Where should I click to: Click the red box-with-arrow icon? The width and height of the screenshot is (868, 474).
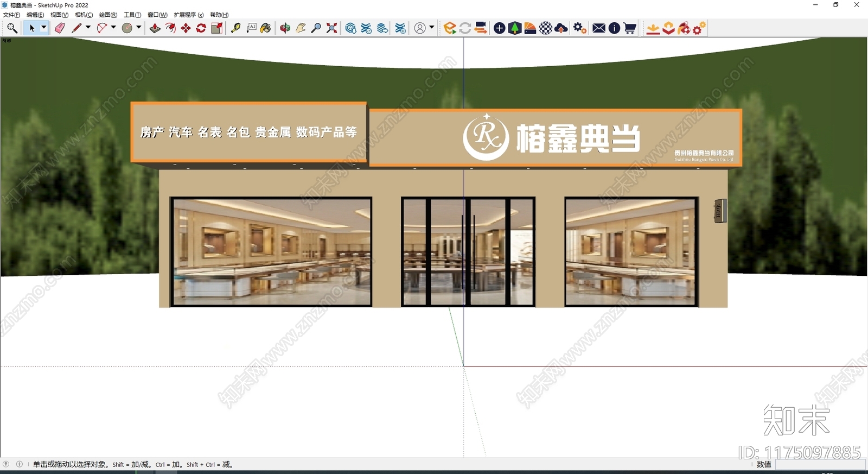[x=668, y=28]
